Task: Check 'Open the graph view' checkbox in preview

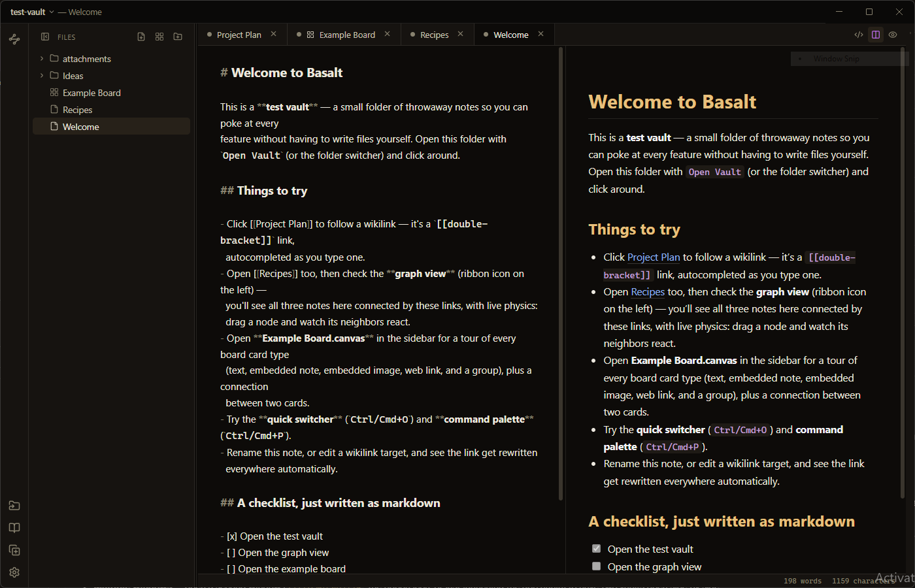Action: click(x=596, y=566)
